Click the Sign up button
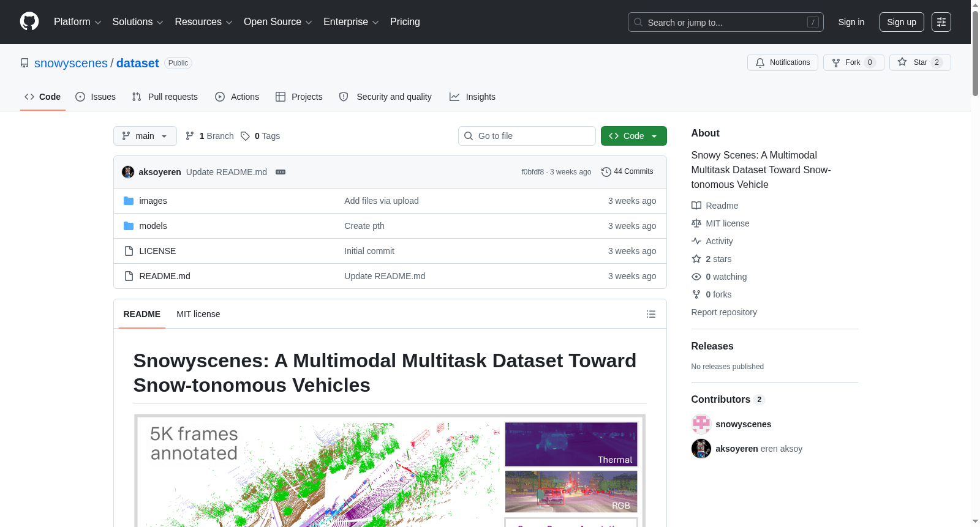 [902, 22]
